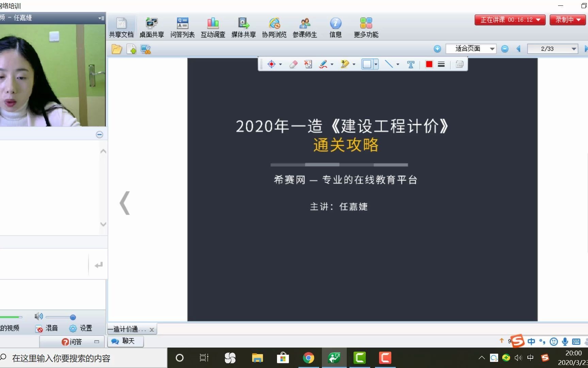This screenshot has height=368, width=588.
Task: Open the 正在讲课 lecturing status dropdown
Action: click(510, 20)
